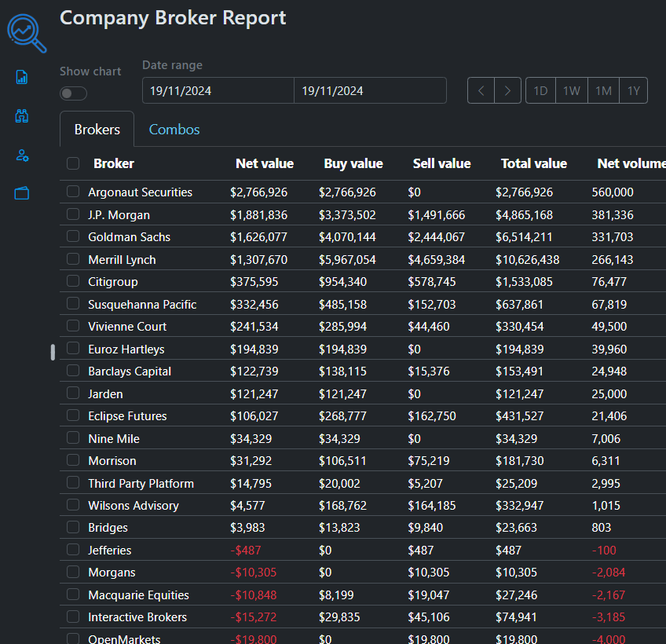Select the 1M range button
This screenshot has height=644, width=666.
pos(603,90)
